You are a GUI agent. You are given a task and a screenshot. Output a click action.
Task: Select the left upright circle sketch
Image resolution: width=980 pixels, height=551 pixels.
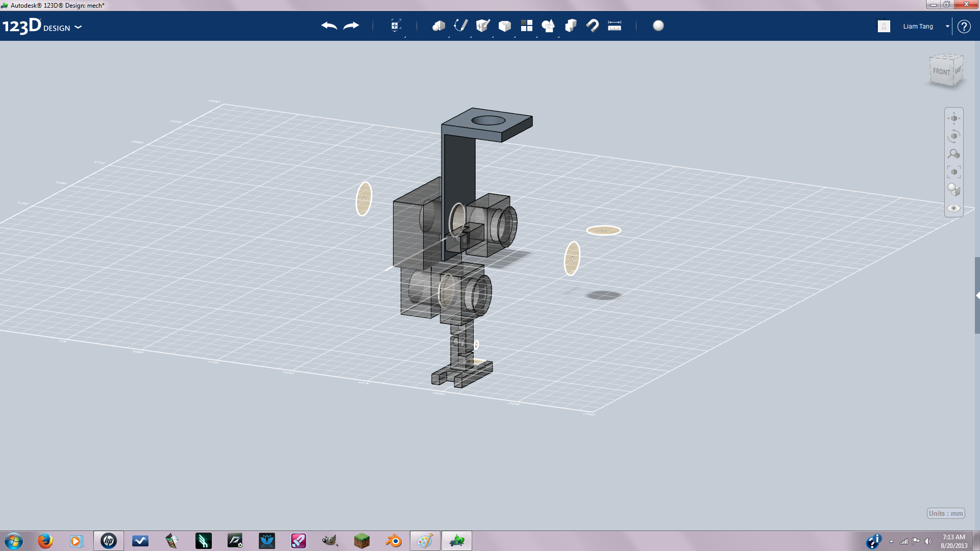click(x=364, y=198)
